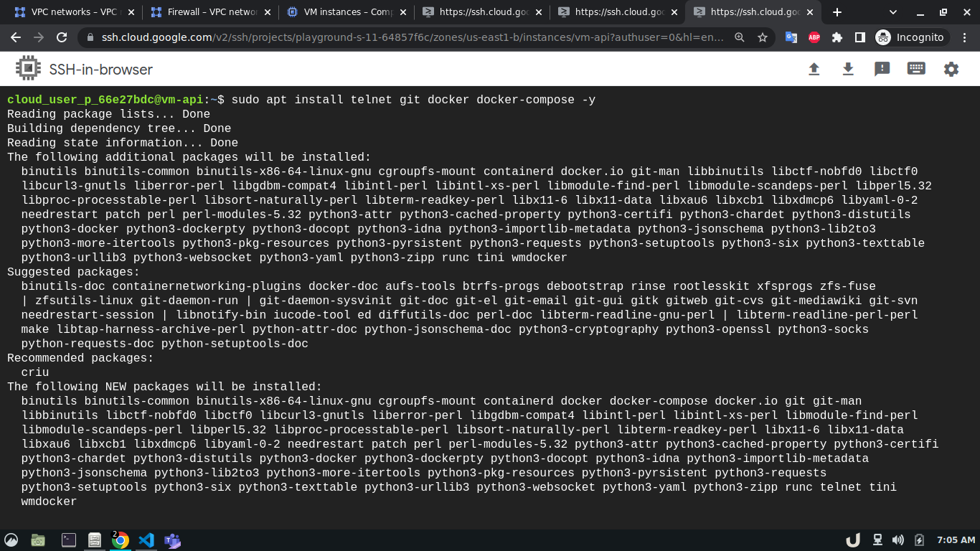The height and width of the screenshot is (551, 980).
Task: Click 'Reading state information... Done' line
Action: [123, 143]
